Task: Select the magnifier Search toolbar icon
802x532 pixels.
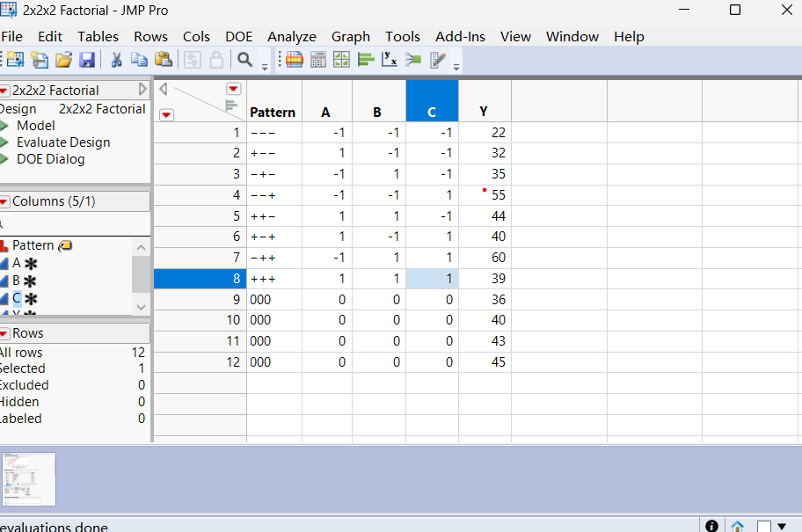Action: click(x=244, y=59)
